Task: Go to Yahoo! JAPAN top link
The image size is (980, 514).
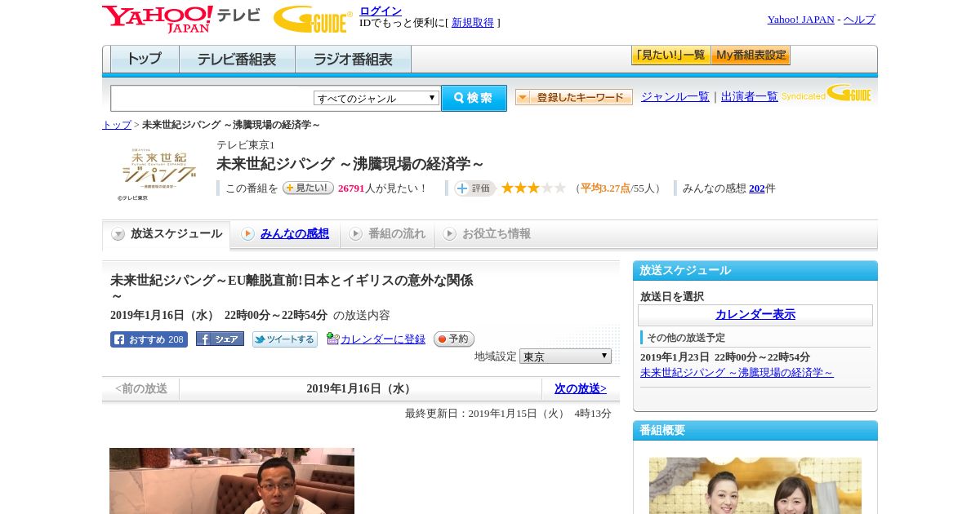Action: point(800,20)
